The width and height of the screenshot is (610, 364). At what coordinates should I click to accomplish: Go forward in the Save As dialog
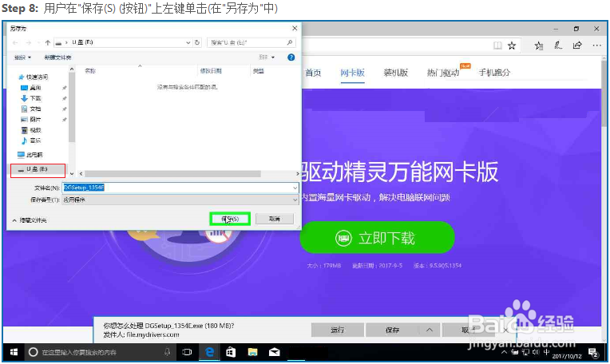(29, 42)
